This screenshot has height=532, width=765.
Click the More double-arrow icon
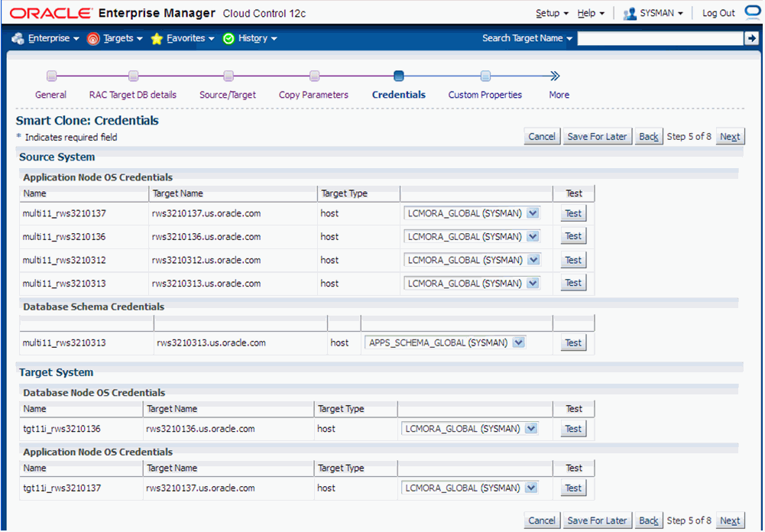click(x=555, y=76)
